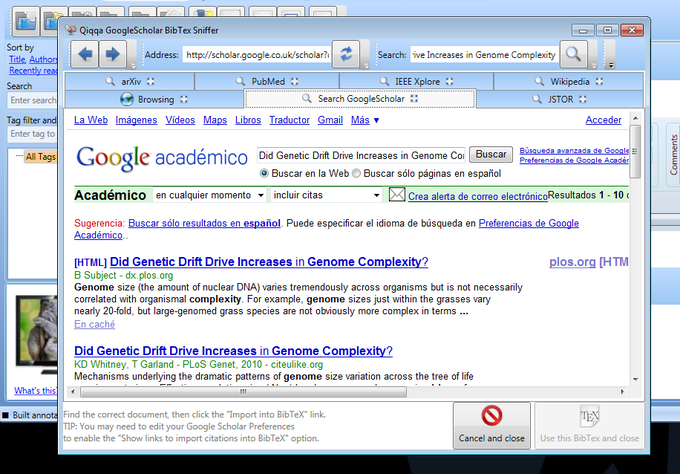Click the Acceder sign-in link
Viewport: 680px width, 474px height.
click(x=603, y=120)
